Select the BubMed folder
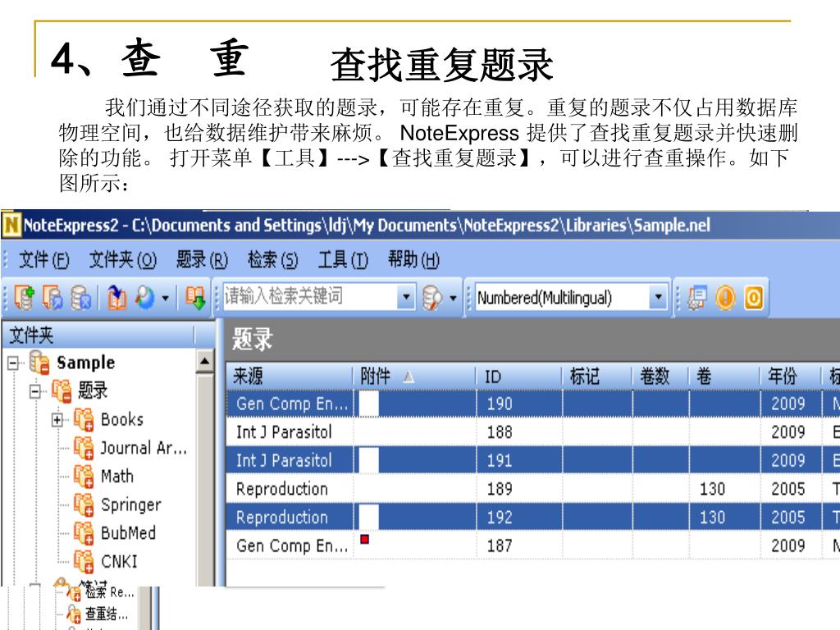Image resolution: width=840 pixels, height=630 pixels. coord(128,532)
